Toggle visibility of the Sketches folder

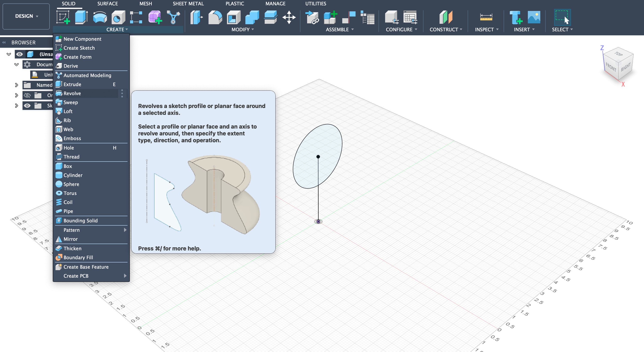(x=27, y=105)
